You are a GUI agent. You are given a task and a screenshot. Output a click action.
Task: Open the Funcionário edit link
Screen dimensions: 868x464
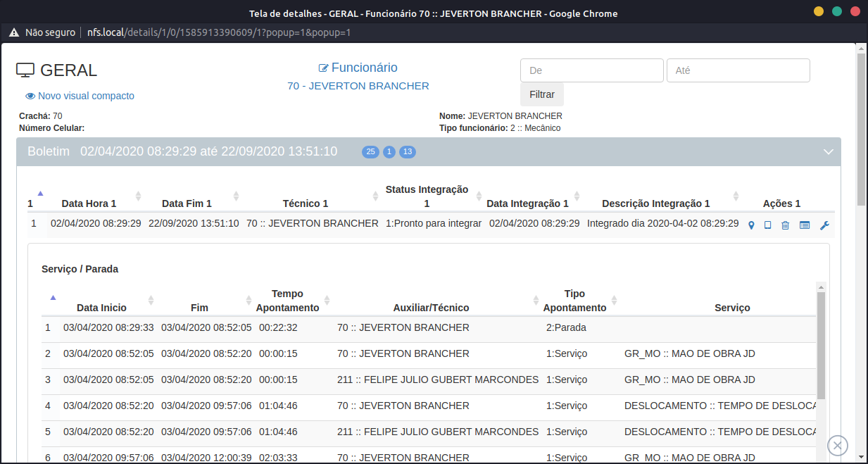pos(358,68)
